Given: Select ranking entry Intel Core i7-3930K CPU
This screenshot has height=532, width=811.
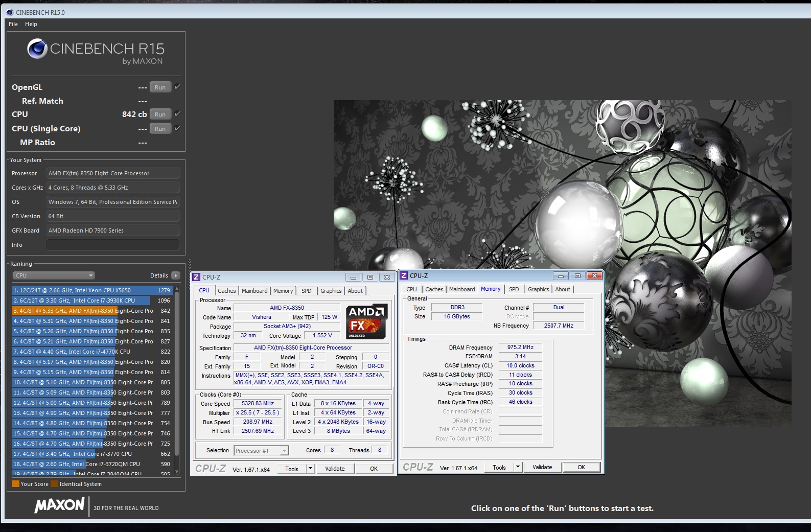Looking at the screenshot, I should 92,300.
